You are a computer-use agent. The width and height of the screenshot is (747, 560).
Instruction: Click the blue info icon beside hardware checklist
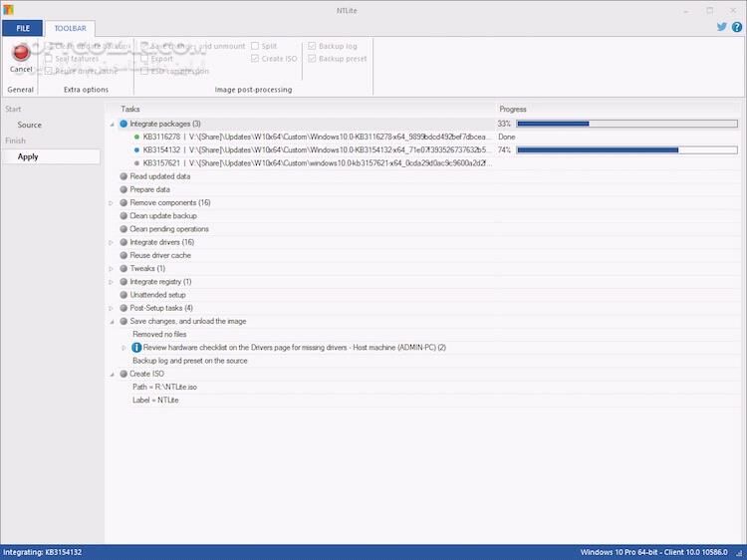(136, 348)
